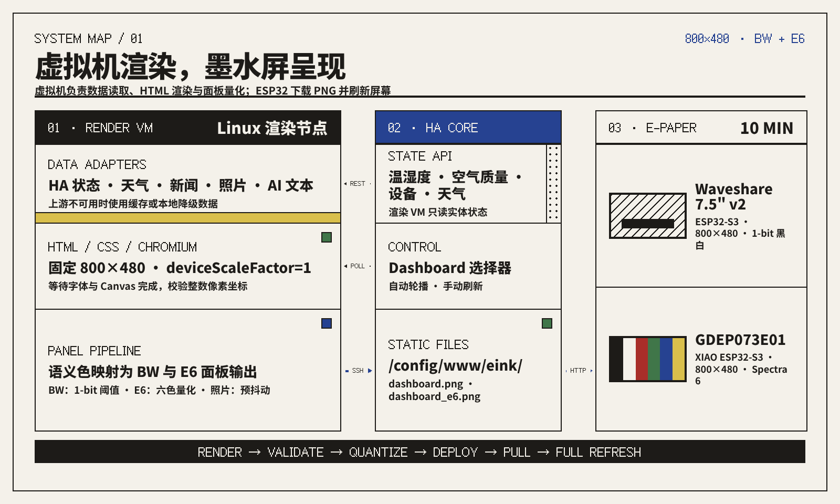
Task: Click the blue square in the PANEL PIPELINE card
Action: (x=327, y=323)
